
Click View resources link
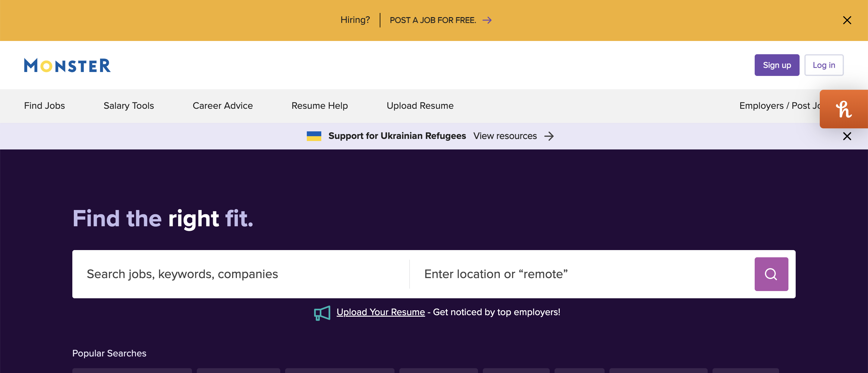click(505, 136)
